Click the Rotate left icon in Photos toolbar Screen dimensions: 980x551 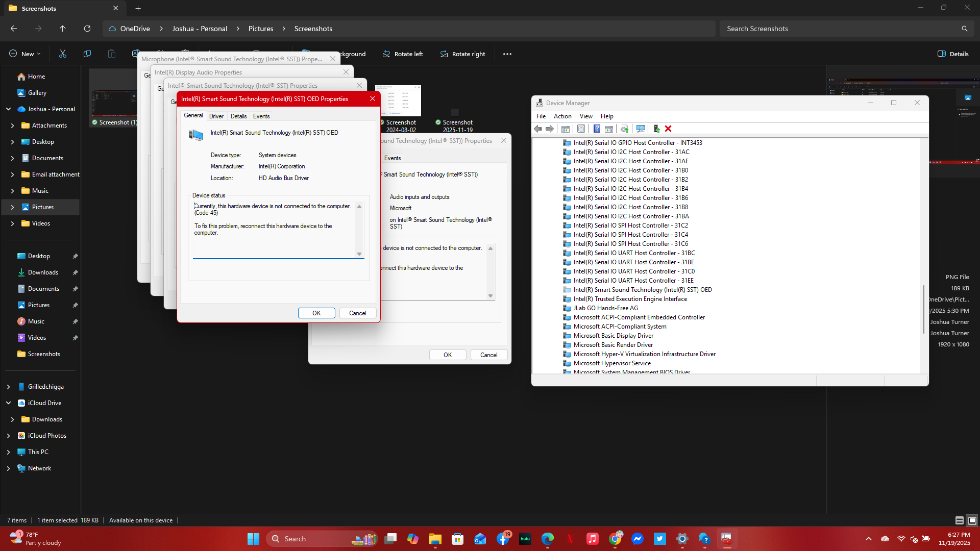coord(403,54)
